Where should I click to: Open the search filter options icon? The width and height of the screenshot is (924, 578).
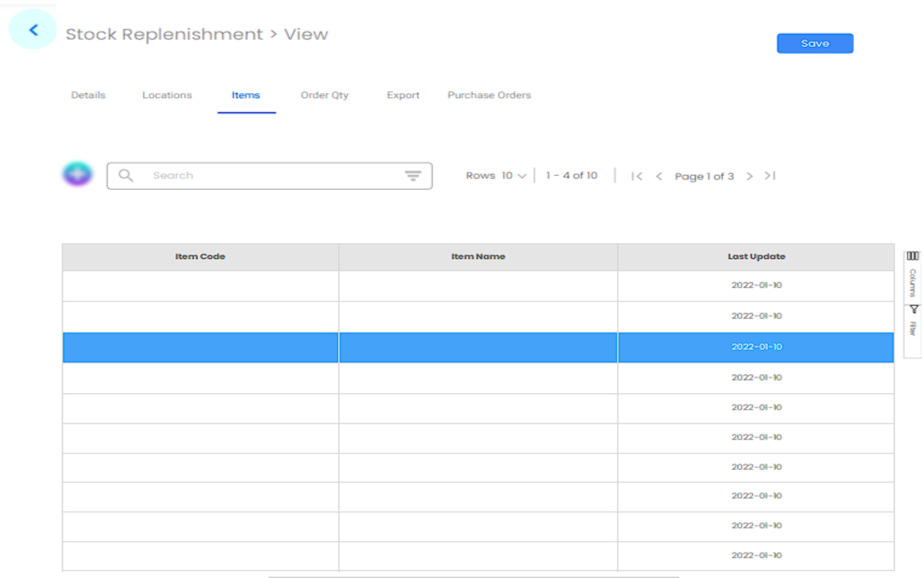point(413,175)
